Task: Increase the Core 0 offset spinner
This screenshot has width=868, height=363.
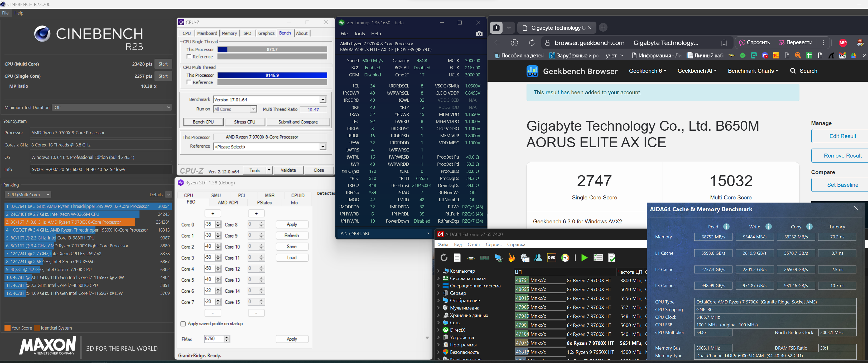Action: (218, 223)
